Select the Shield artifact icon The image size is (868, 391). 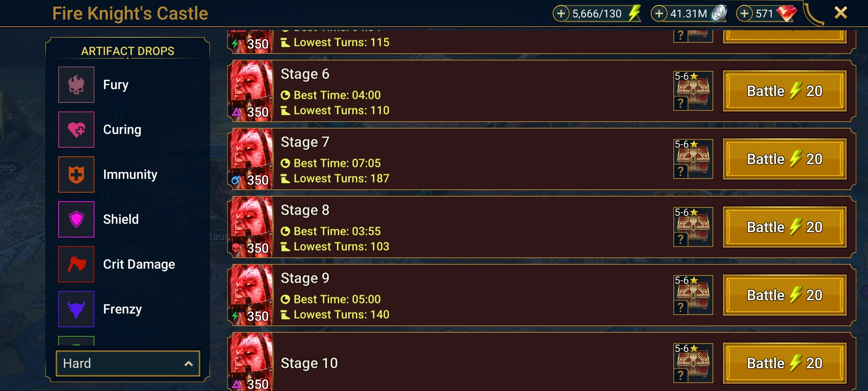76,219
